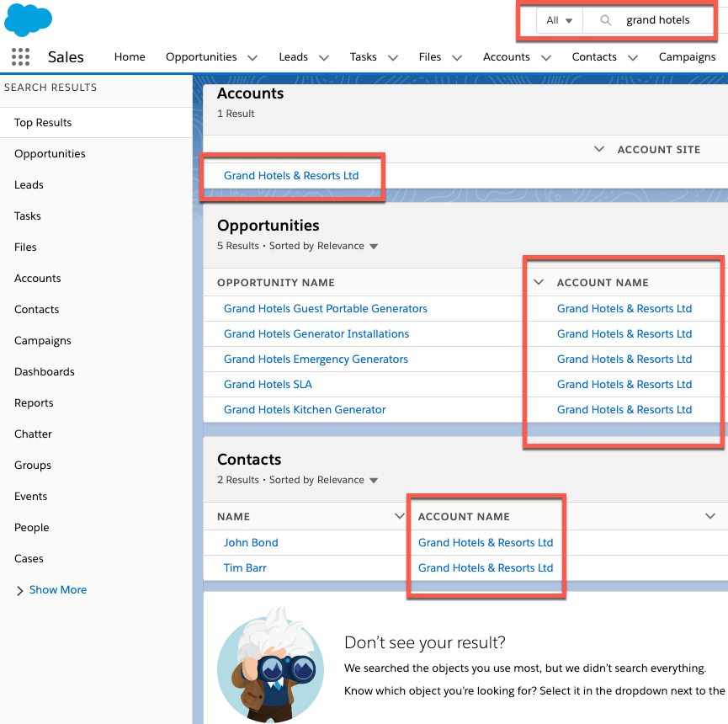728x724 pixels.
Task: Open Opportunities sort by Relevance dropdown
Action: click(374, 247)
